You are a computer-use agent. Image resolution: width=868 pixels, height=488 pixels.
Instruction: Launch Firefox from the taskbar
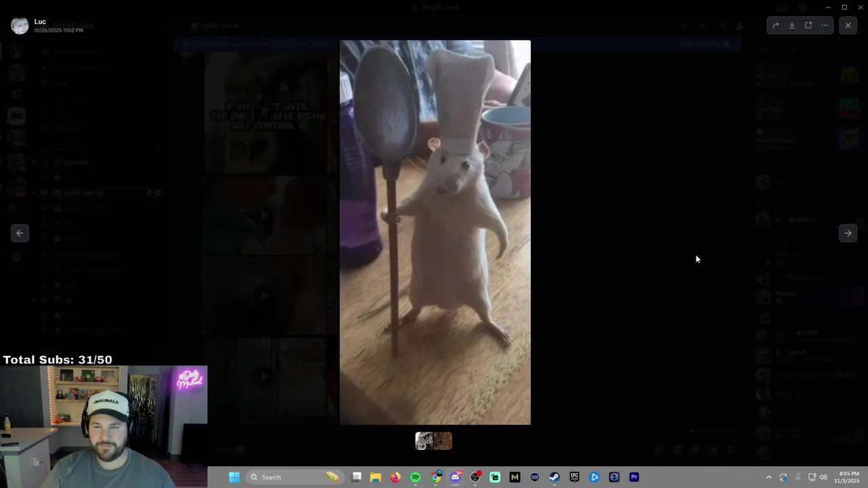[395, 477]
